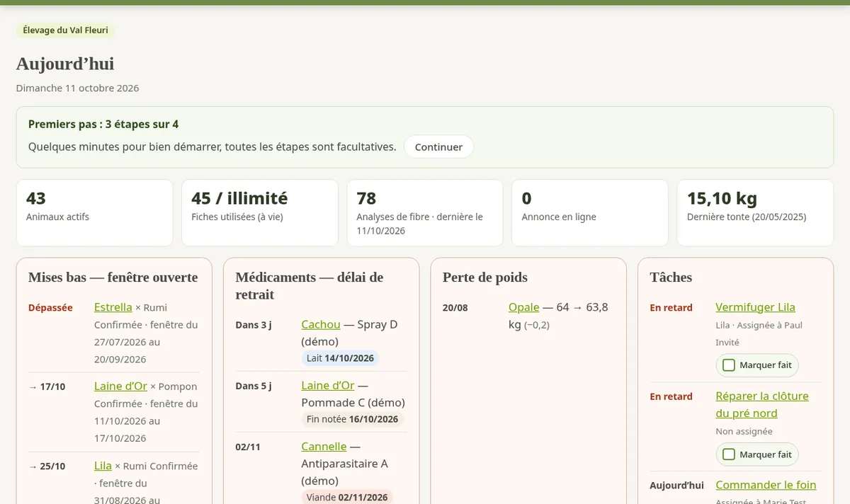The height and width of the screenshot is (504, 850).
Task: Click the Tâches heading
Action: point(671,277)
